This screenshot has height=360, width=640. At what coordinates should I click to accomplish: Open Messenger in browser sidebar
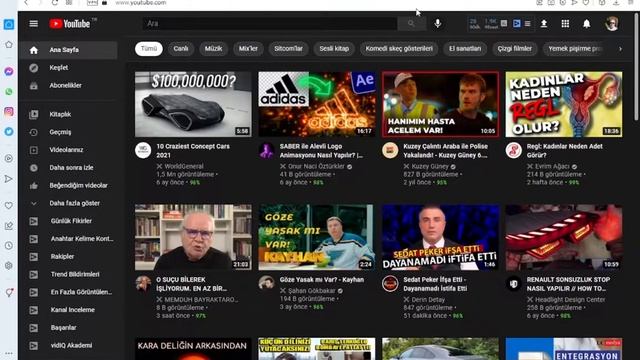(x=9, y=71)
